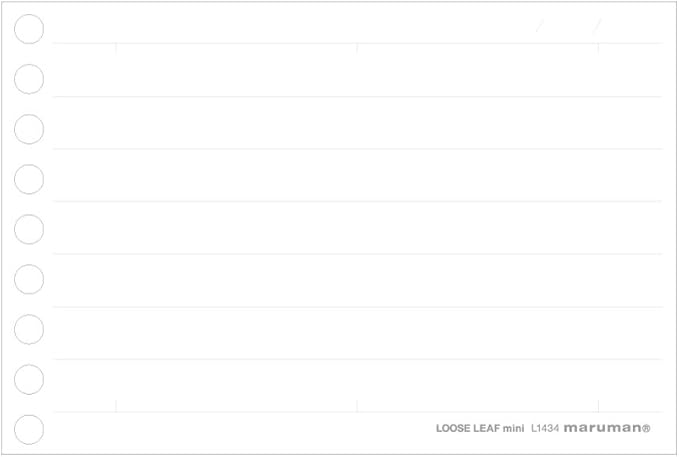Viewport: 679px width, 457px height.
Task: Click the first date slash at top right
Action: point(540,26)
